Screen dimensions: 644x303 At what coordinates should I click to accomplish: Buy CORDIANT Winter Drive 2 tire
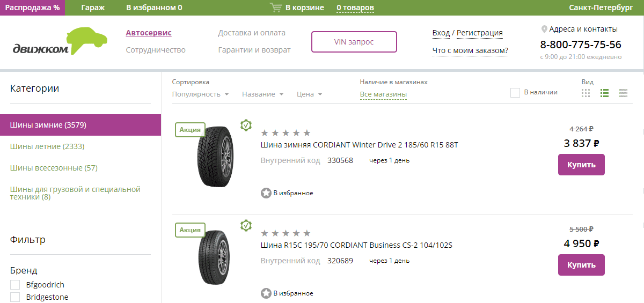pyautogui.click(x=581, y=165)
